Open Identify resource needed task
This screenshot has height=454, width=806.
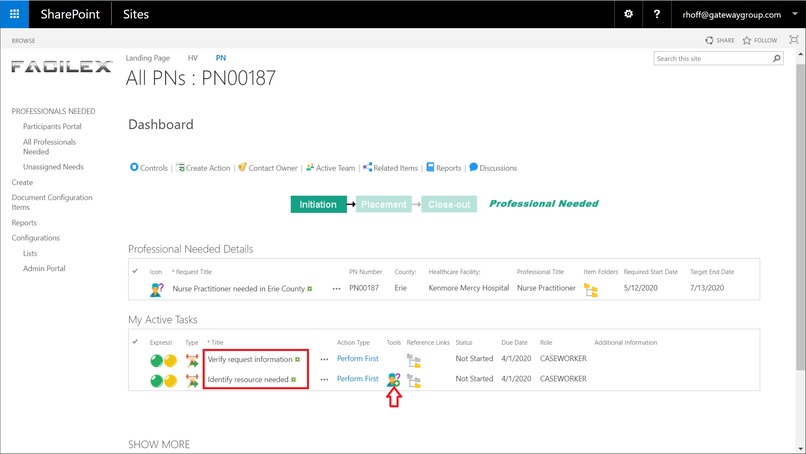tap(248, 379)
